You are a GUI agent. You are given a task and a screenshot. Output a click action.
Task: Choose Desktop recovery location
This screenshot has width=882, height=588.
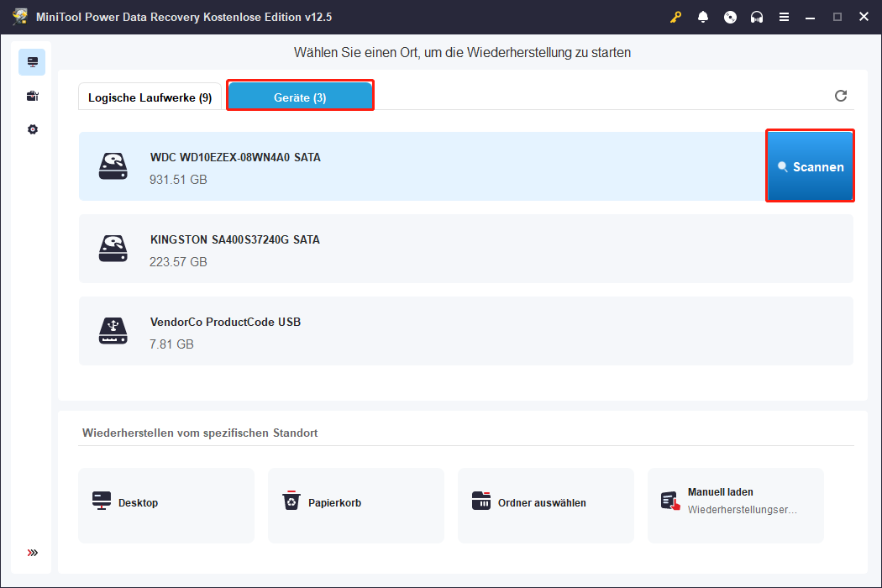point(166,506)
